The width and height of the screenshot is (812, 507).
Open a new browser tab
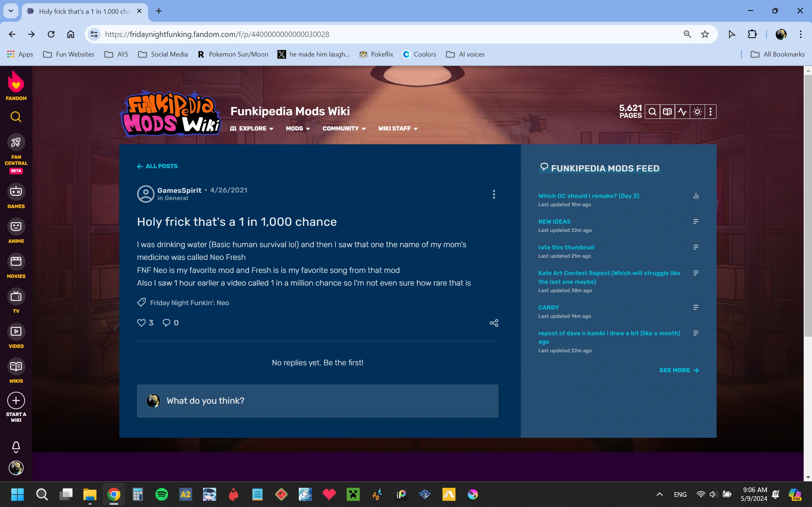(159, 11)
